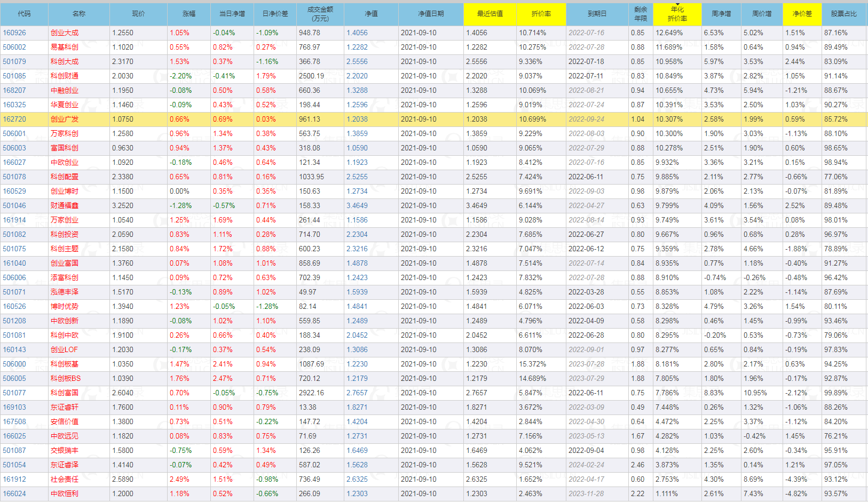The image size is (868, 502).
Task: Open 创业广发 fund name link
Action: coord(64,119)
